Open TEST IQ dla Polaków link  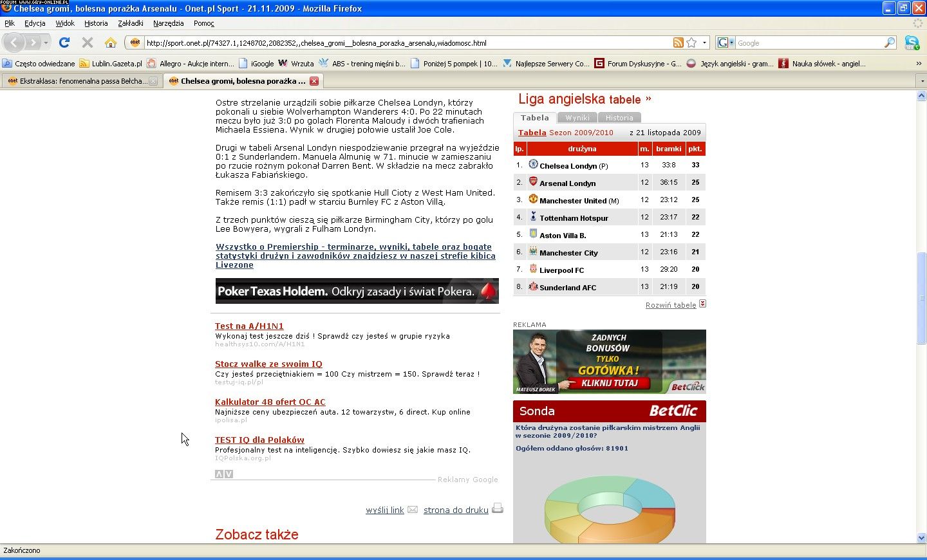click(259, 440)
